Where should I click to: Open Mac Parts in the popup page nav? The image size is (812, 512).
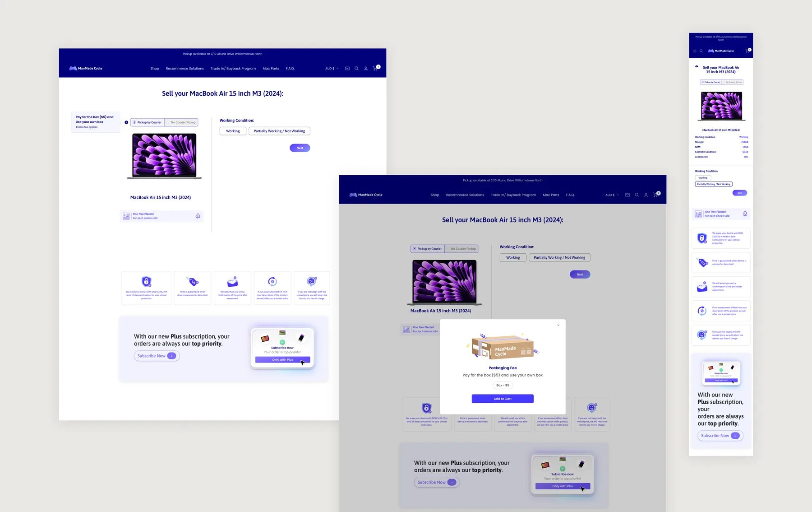click(x=551, y=195)
